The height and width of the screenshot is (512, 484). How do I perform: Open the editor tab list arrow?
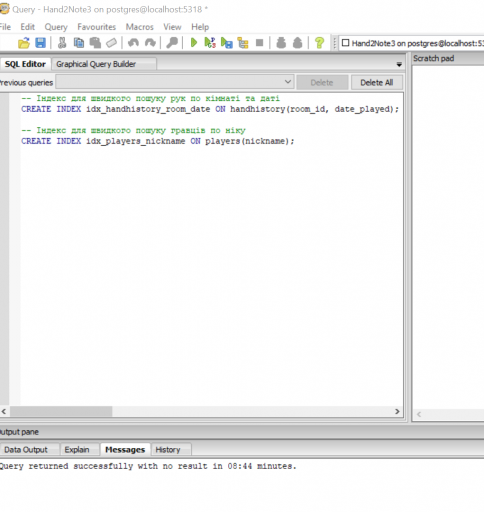[x=399, y=64]
